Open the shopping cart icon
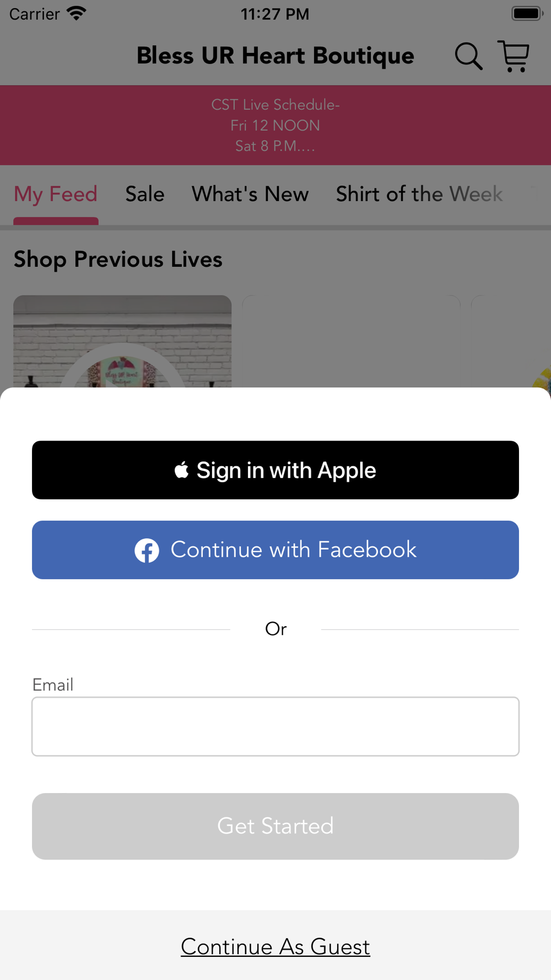Screen dimensions: 551x980 [514, 56]
